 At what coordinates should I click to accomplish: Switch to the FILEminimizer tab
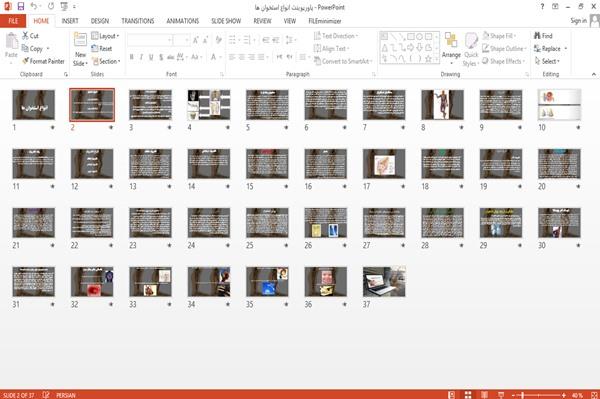[325, 21]
